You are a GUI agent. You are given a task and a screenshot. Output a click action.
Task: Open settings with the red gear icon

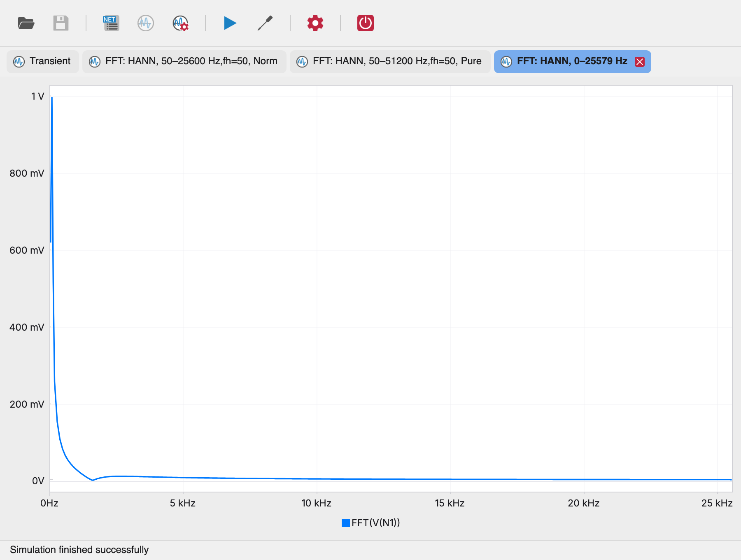point(315,23)
